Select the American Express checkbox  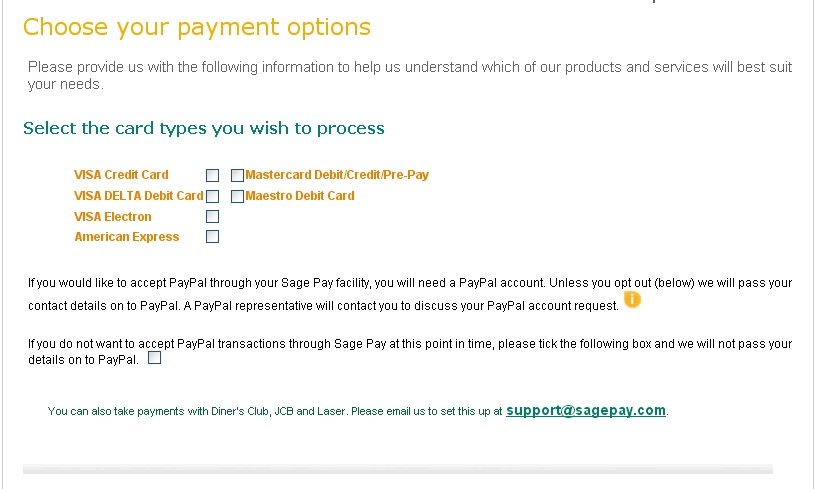click(x=212, y=237)
